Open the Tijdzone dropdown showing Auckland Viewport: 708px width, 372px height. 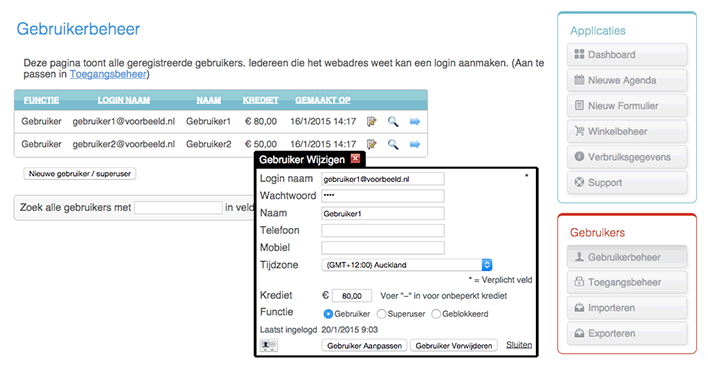[x=407, y=265]
